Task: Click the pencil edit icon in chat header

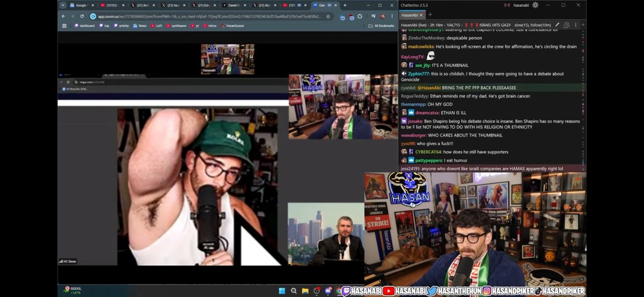Action: 558,25
